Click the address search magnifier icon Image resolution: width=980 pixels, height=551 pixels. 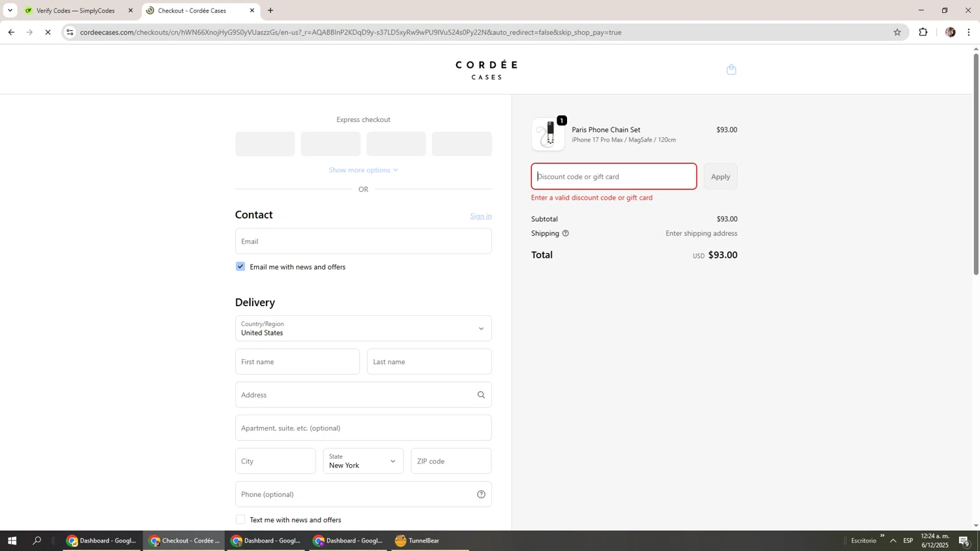click(x=481, y=395)
